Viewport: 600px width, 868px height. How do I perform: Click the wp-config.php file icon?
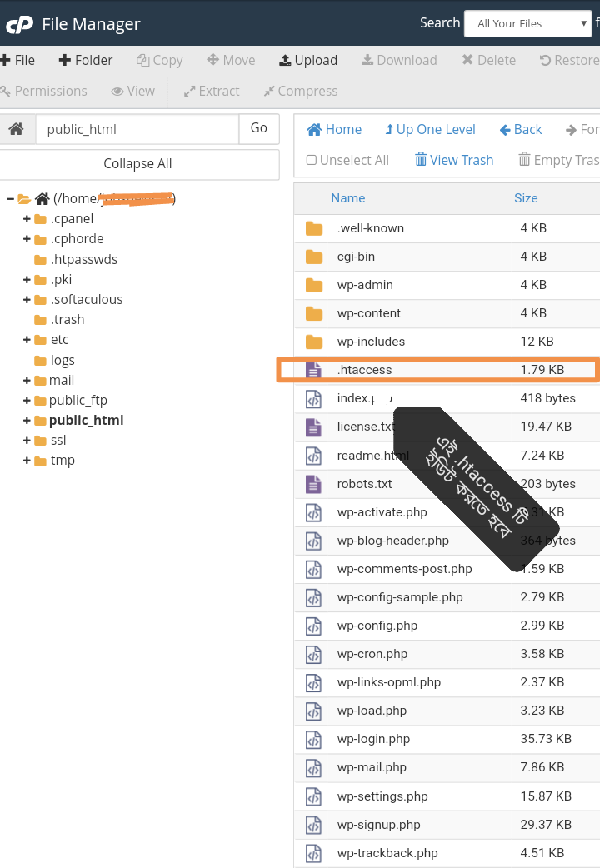[x=313, y=626]
